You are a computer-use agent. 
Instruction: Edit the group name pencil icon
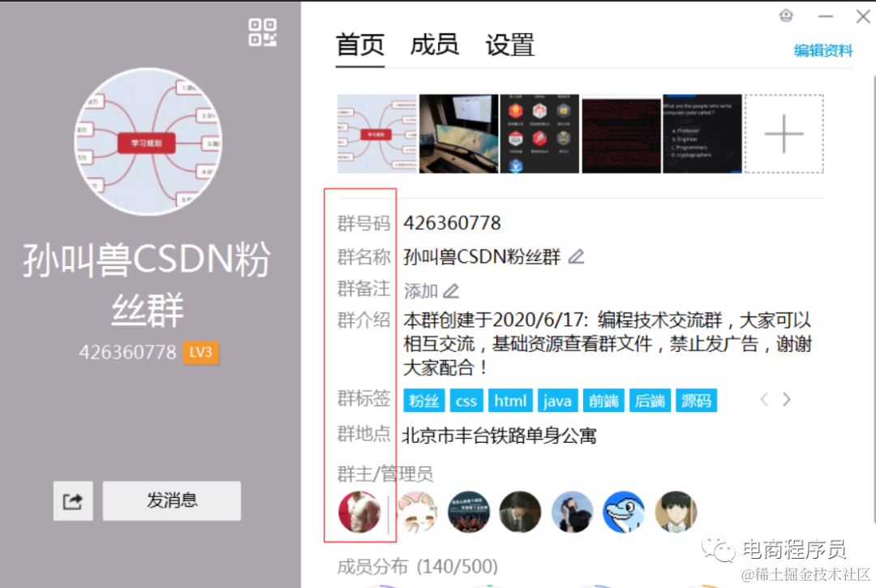click(x=576, y=257)
